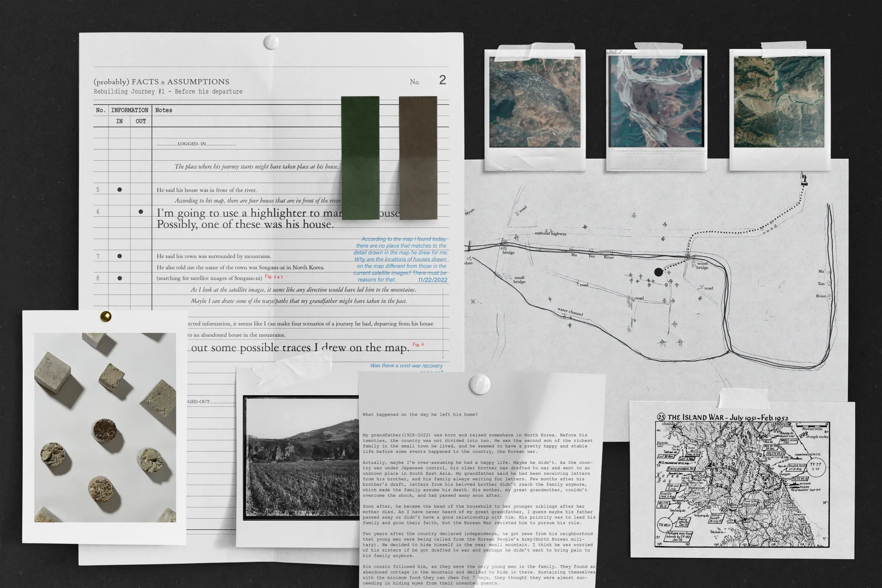Click the gold brass pushpin on the cubes photo
Screen dimensions: 882x588
coord(106,317)
